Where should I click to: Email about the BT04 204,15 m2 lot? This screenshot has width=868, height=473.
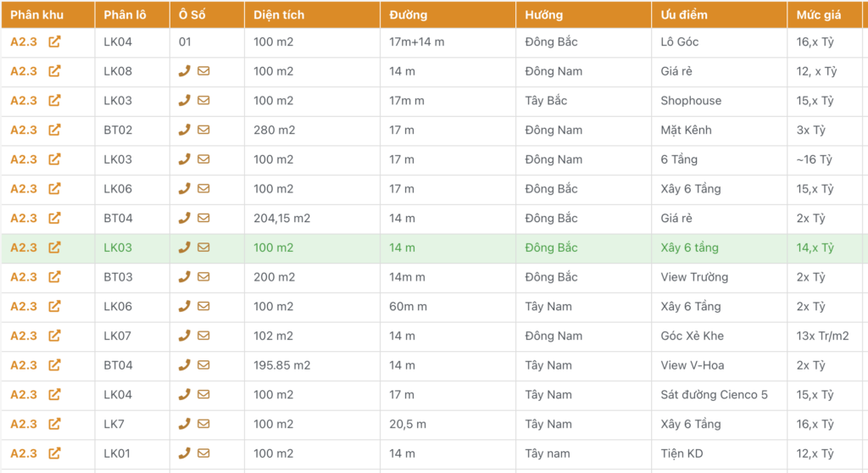(203, 218)
